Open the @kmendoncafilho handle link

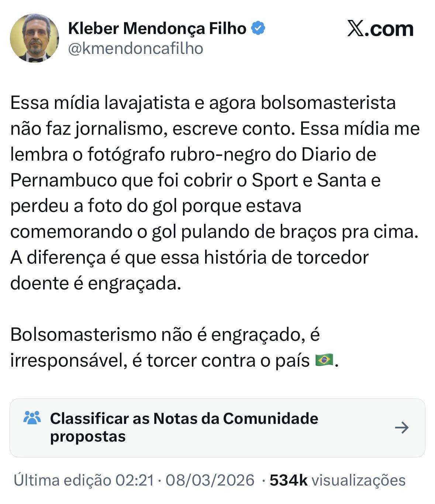click(135, 48)
